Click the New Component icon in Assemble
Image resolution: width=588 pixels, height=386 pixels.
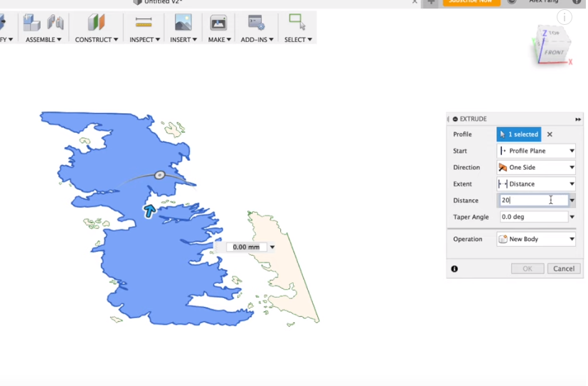(31, 23)
